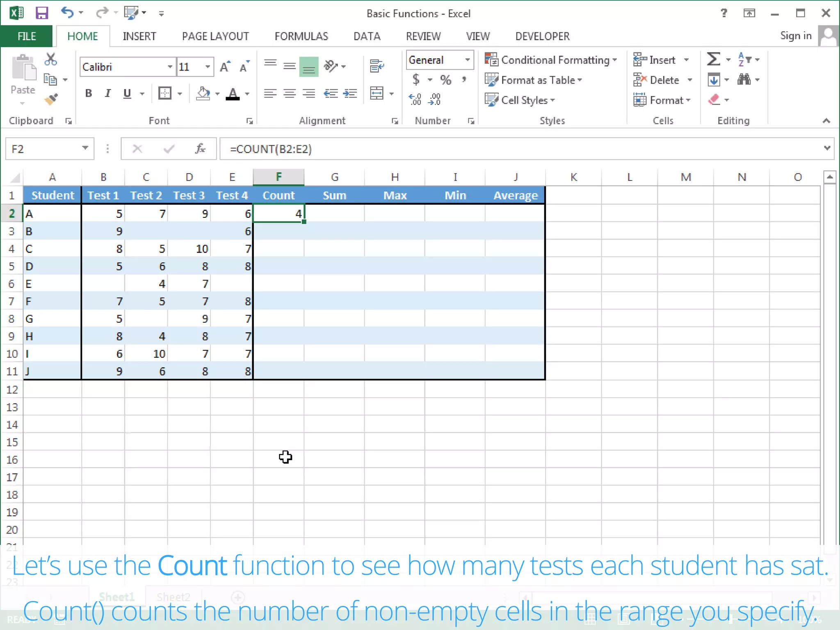Screen dimensions: 840x630
Task: Toggle Middle Align button
Action: point(290,66)
